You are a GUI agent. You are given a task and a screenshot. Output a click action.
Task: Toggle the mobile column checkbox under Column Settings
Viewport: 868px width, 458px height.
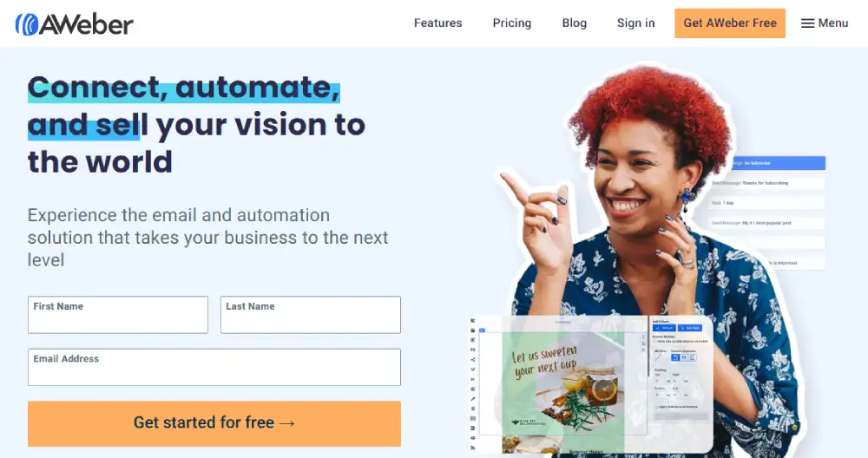[654, 341]
